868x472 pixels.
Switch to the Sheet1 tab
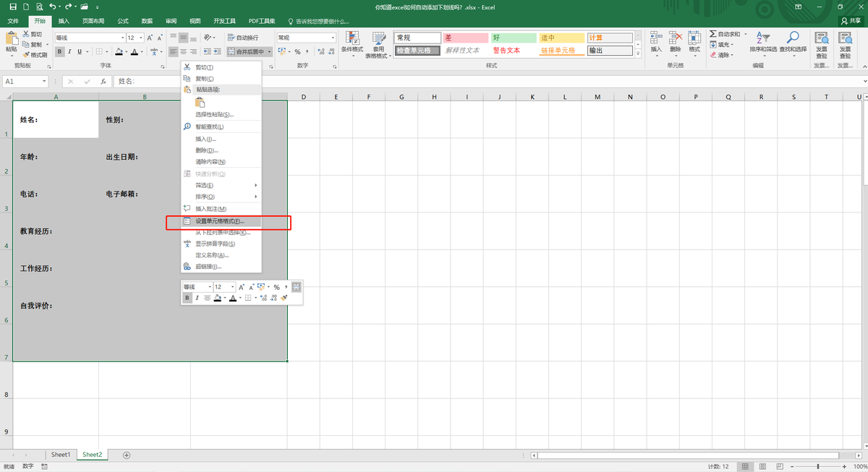click(61, 455)
